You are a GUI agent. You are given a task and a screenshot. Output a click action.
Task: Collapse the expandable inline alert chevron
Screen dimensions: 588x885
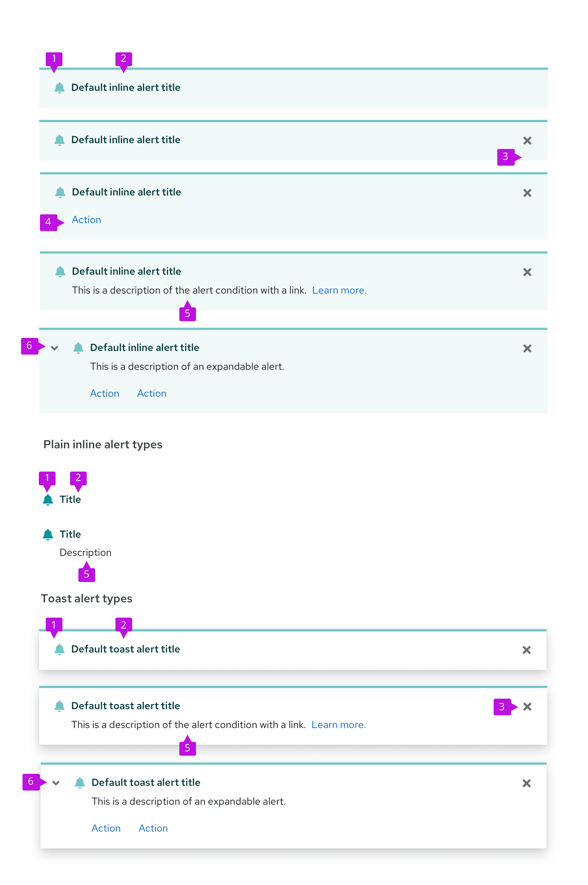click(x=54, y=348)
